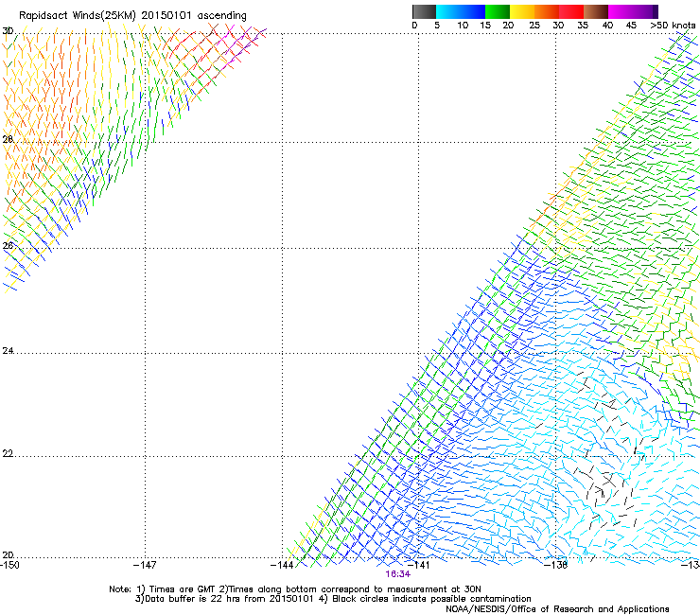This screenshot has height=615, width=700.
Task: Click the '45' label under the legend
Action: pyautogui.click(x=631, y=26)
